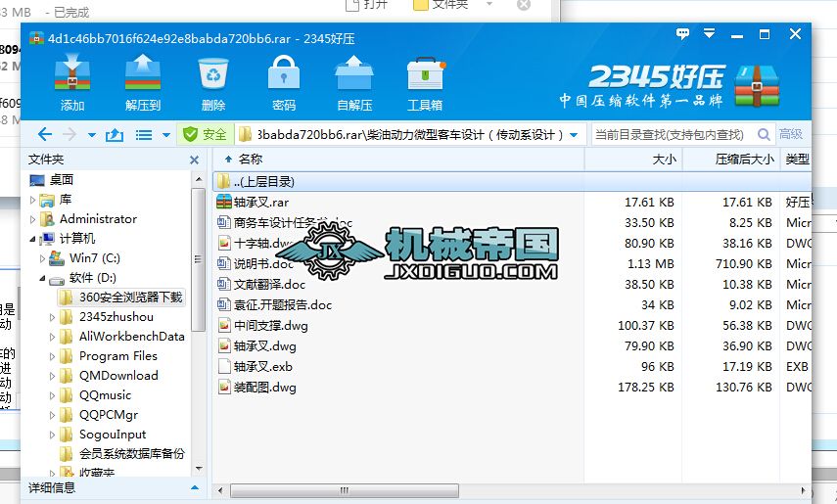Collapse the 计算机 tree node
Screen dimensions: 837x504
(32, 239)
